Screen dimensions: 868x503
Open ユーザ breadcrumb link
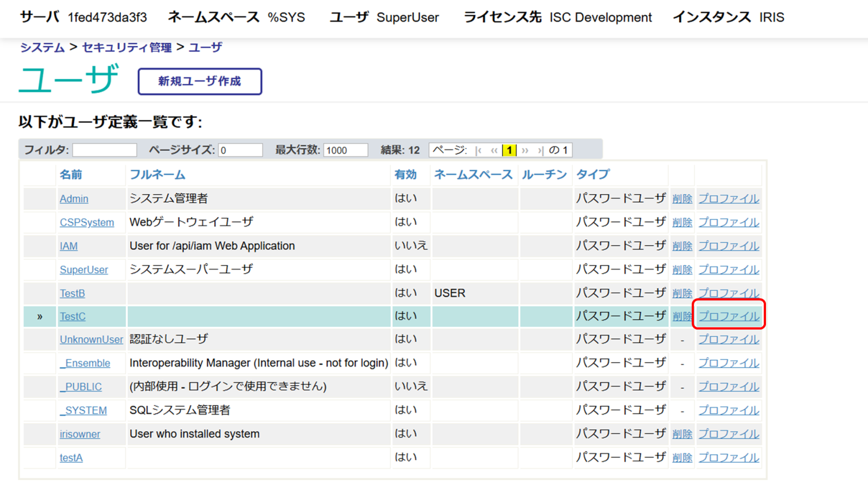coord(205,48)
